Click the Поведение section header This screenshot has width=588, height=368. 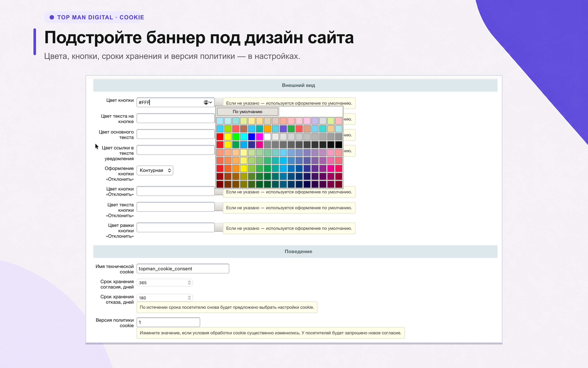click(x=295, y=251)
